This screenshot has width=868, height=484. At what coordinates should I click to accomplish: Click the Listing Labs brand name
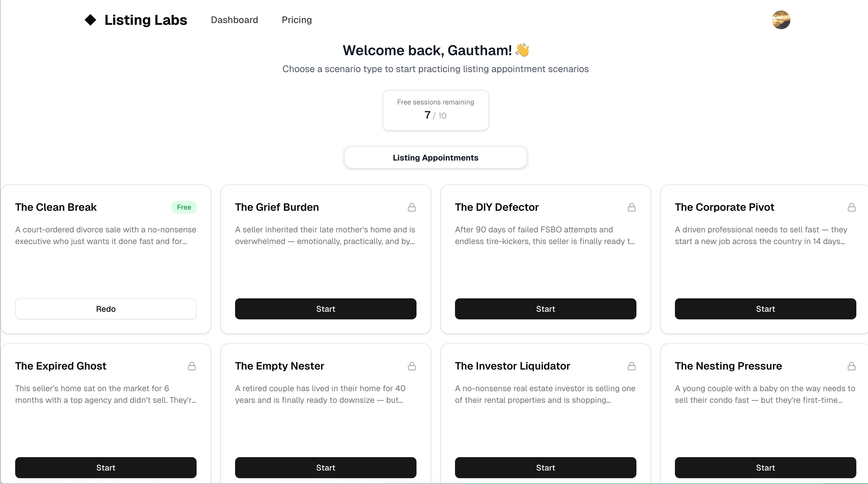[x=146, y=20]
